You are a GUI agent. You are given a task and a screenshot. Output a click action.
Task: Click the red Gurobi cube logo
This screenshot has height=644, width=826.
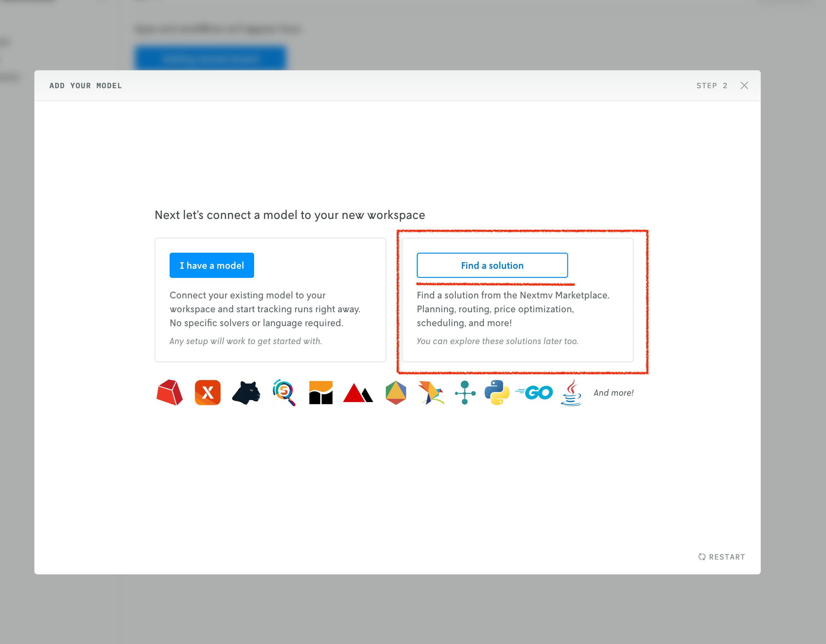click(x=169, y=393)
